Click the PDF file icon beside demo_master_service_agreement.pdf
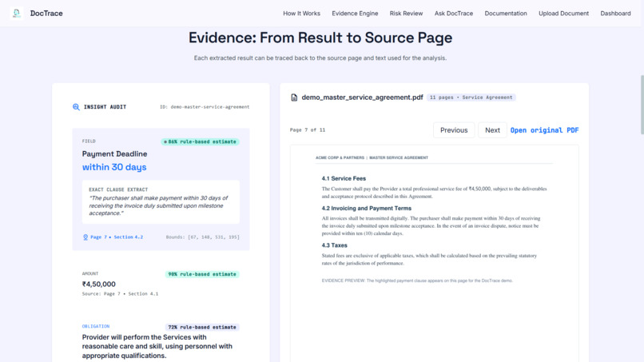 tap(294, 97)
